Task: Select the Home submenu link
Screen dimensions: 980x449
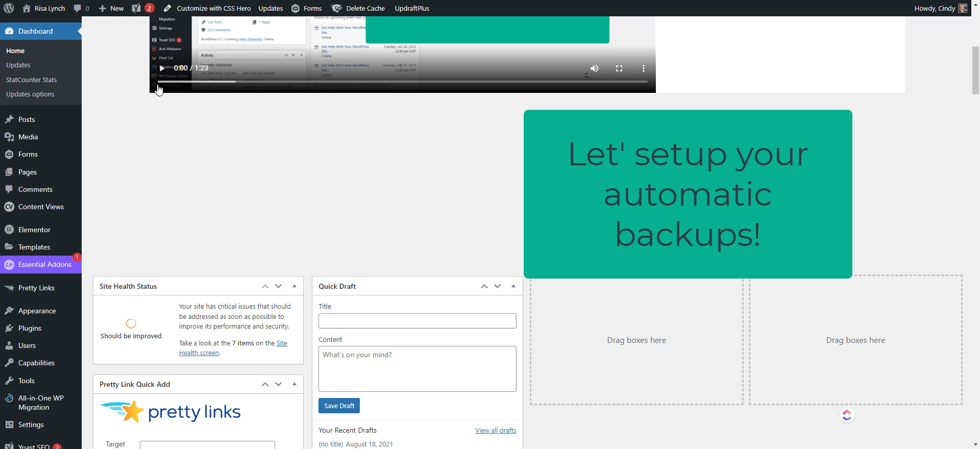Action: click(15, 51)
